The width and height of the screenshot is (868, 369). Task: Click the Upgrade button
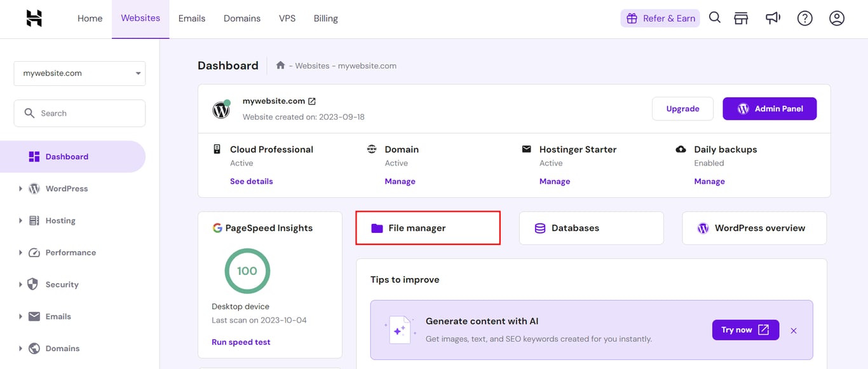pyautogui.click(x=682, y=108)
